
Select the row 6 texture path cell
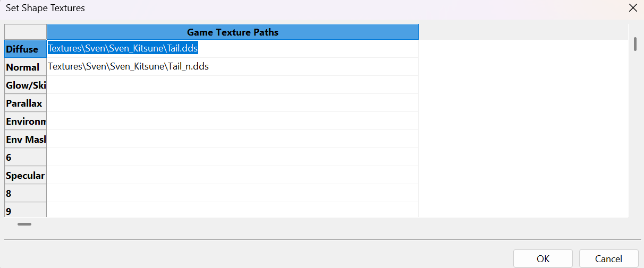[x=233, y=157]
